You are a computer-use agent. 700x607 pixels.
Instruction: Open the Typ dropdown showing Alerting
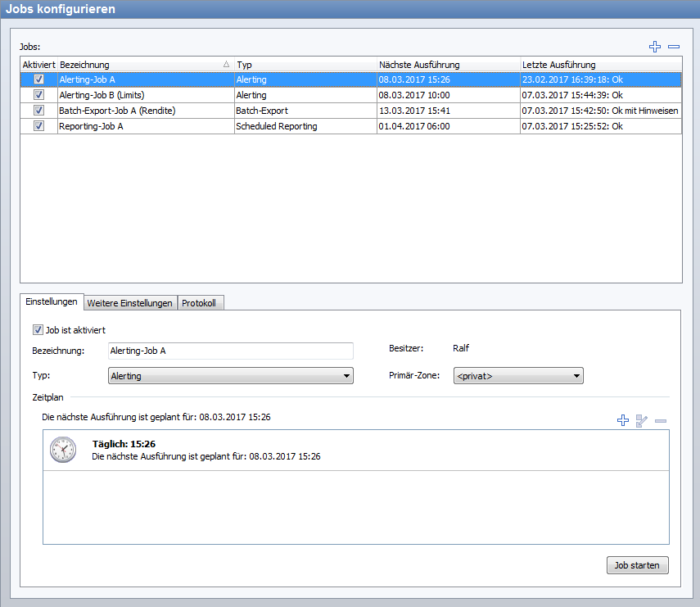[x=231, y=376]
